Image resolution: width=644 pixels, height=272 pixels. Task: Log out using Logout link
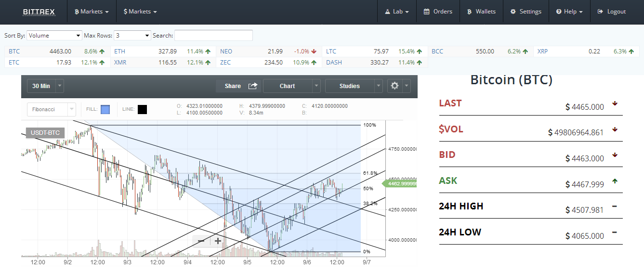click(611, 12)
